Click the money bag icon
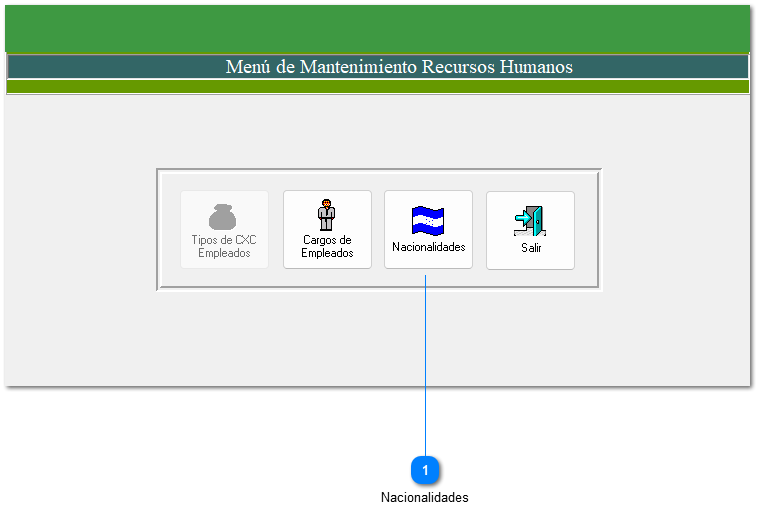 coord(224,216)
